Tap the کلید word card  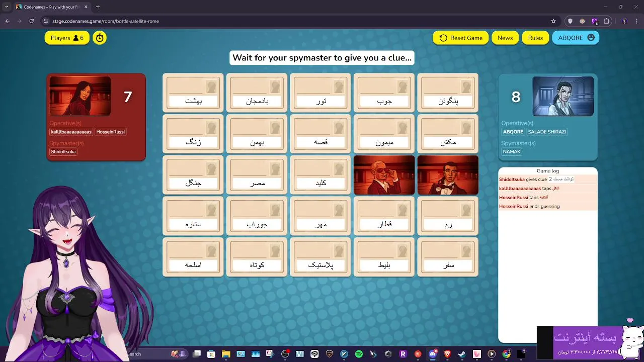click(320, 175)
